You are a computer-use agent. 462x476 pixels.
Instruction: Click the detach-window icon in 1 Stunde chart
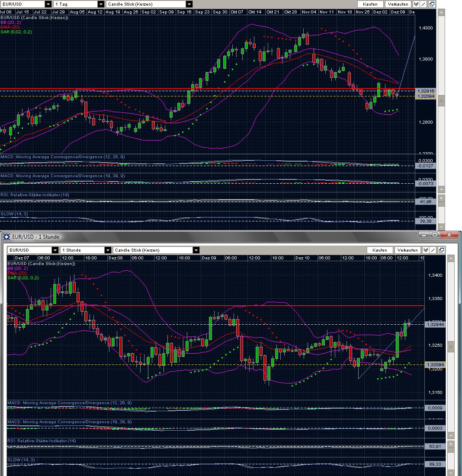tap(441, 250)
